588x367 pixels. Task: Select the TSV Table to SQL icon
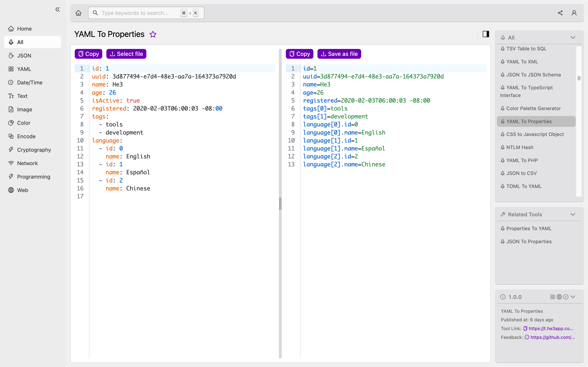pos(503,49)
